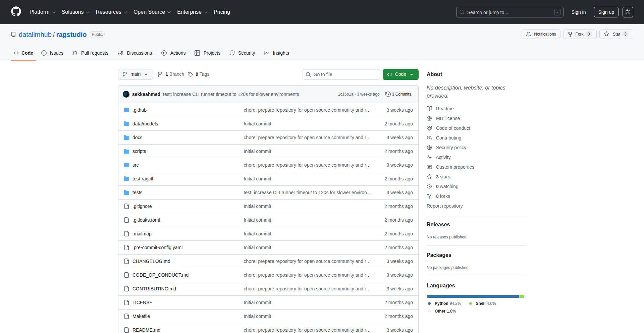The height and width of the screenshot is (333, 644).
Task: Fork the repository
Action: (579, 34)
